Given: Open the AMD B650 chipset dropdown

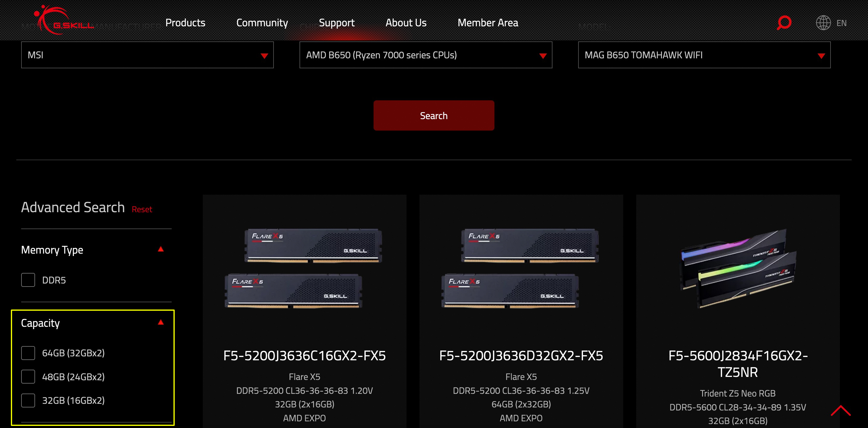Looking at the screenshot, I should 426,55.
